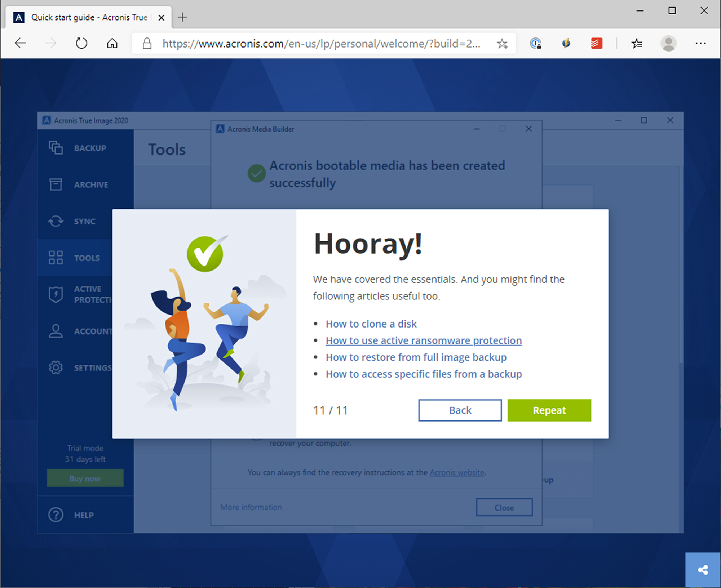Click the Settings gear icon in sidebar
This screenshot has height=588, width=721.
(56, 367)
